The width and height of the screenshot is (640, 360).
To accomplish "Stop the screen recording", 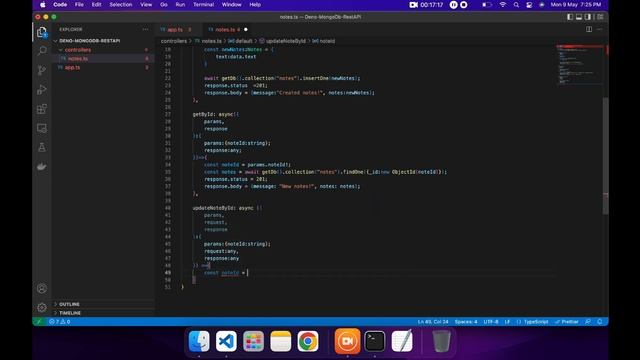I will coord(464,4).
